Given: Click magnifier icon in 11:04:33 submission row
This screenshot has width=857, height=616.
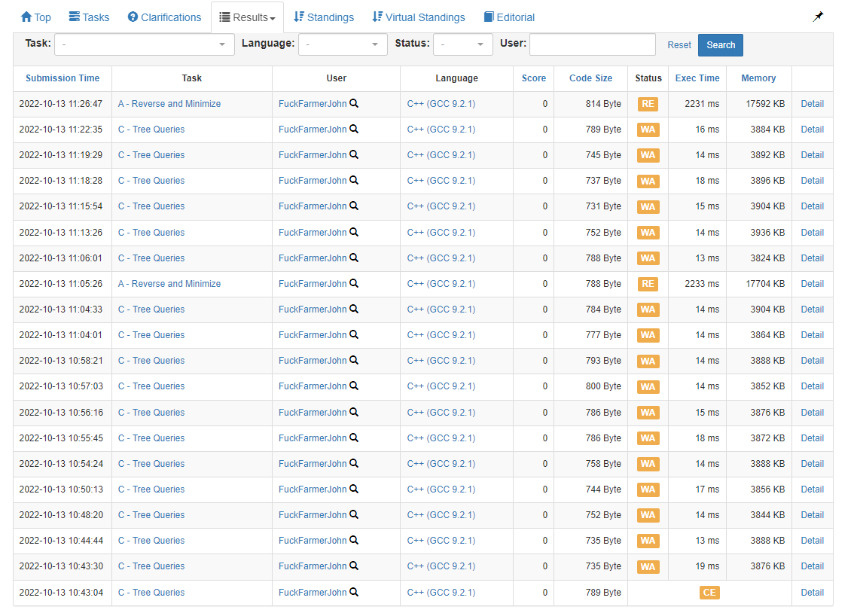Looking at the screenshot, I should pyautogui.click(x=354, y=309).
